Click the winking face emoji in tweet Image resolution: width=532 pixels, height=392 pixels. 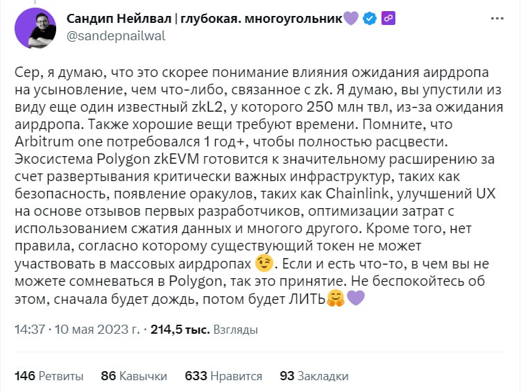coord(263,263)
